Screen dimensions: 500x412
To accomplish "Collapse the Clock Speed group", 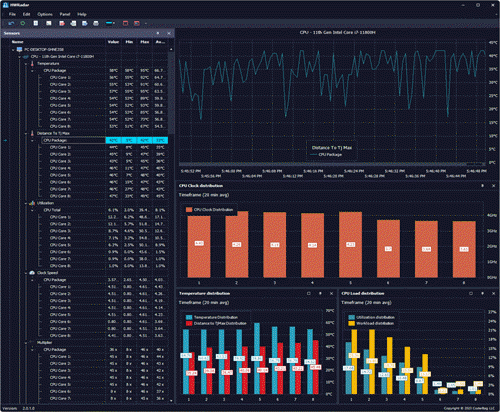I will click(x=26, y=273).
